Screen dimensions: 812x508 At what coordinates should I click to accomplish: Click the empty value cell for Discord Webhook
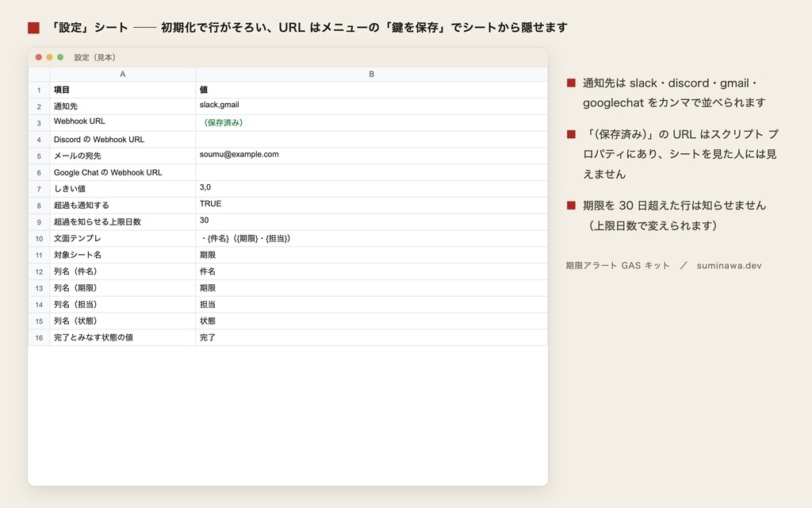pos(371,140)
